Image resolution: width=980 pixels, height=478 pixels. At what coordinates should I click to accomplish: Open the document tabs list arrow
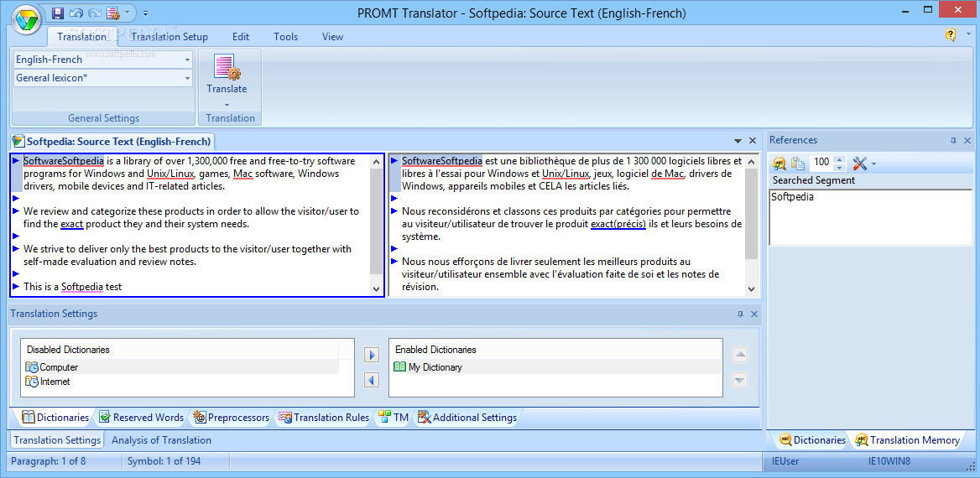pos(738,141)
